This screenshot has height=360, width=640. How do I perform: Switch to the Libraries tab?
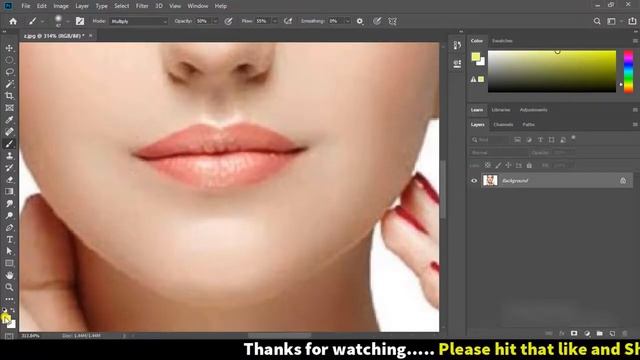pos(501,110)
